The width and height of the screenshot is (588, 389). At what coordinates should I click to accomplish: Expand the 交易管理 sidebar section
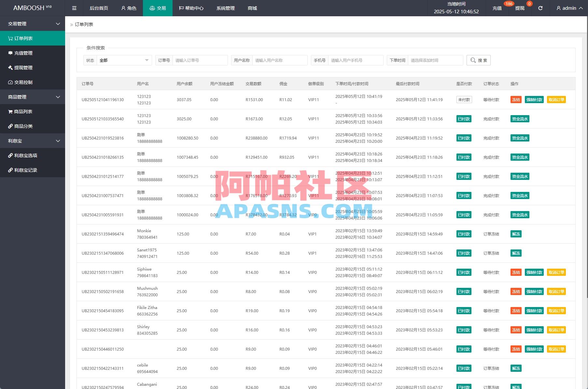33,23
